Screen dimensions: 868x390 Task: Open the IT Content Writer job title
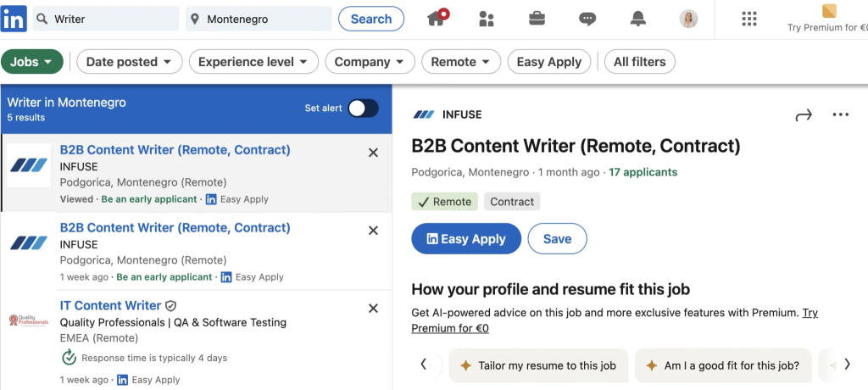point(110,306)
